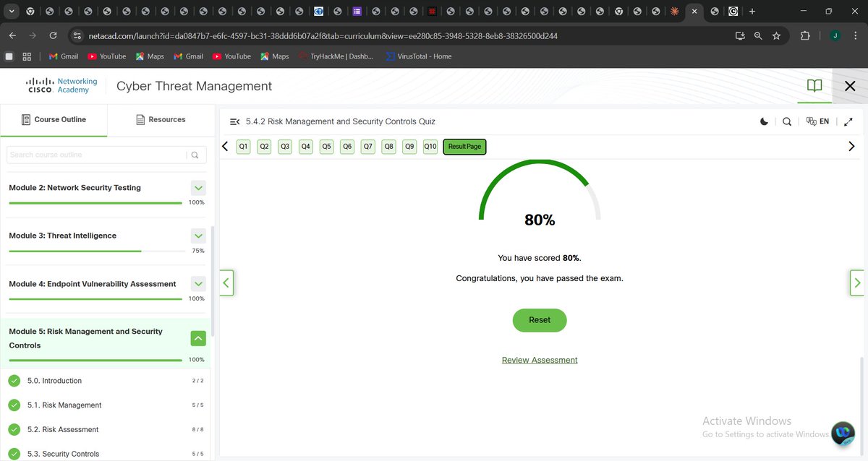Click the green Reset button
The image size is (868, 461).
pyautogui.click(x=540, y=320)
